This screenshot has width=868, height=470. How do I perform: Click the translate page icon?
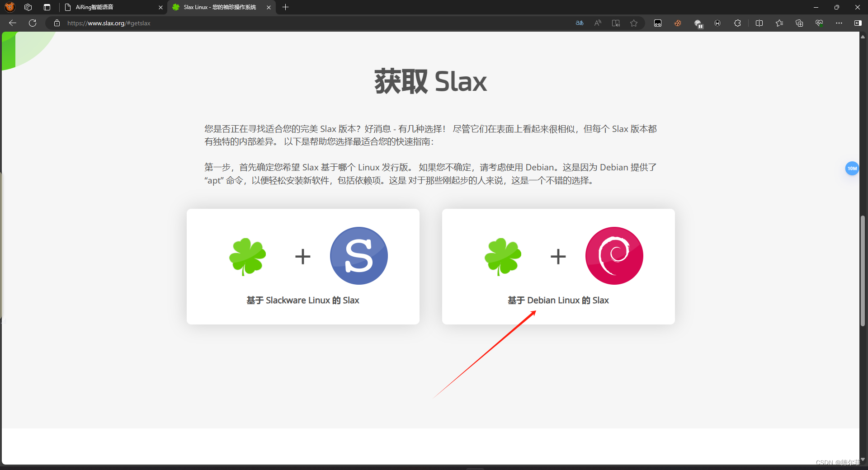click(580, 23)
